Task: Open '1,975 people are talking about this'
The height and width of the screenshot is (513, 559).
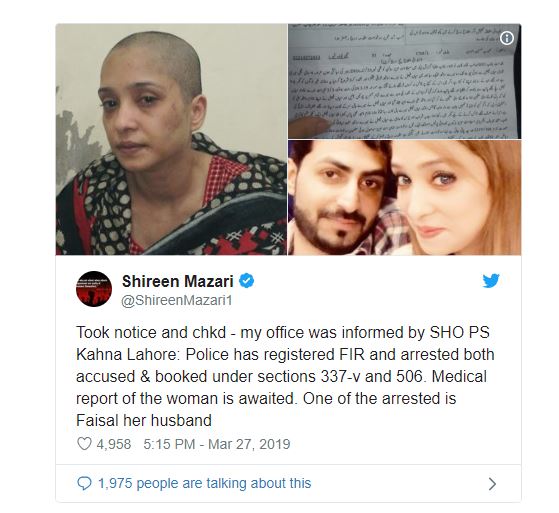Action: (x=205, y=483)
